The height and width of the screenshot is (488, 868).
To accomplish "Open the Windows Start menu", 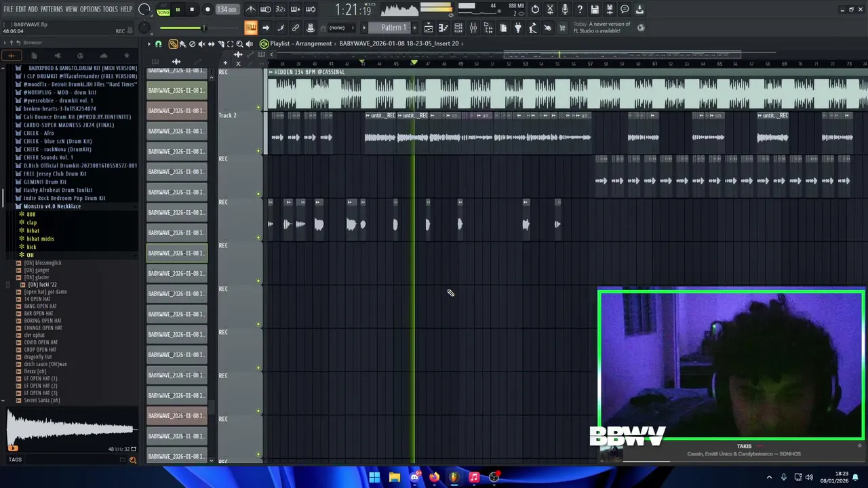I will pyautogui.click(x=374, y=477).
